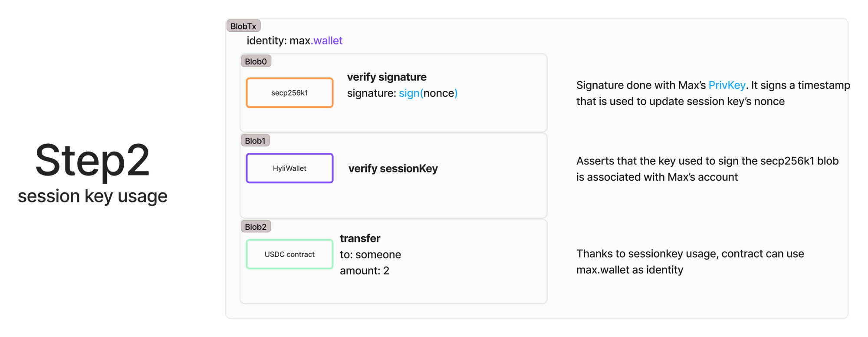
Task: Click the 'identity: max' text
Action: click(x=279, y=40)
